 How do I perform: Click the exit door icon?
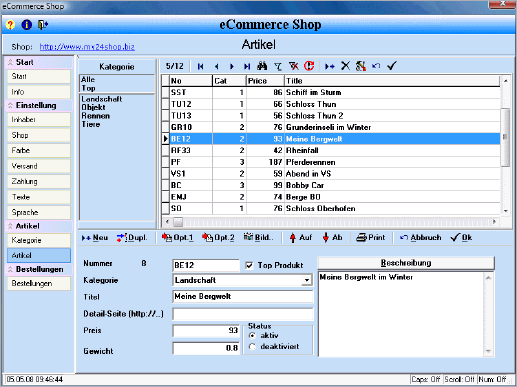[43, 25]
